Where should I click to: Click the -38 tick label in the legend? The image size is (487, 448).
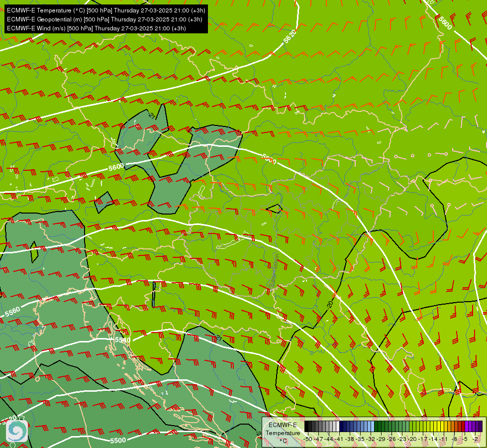[350, 439]
